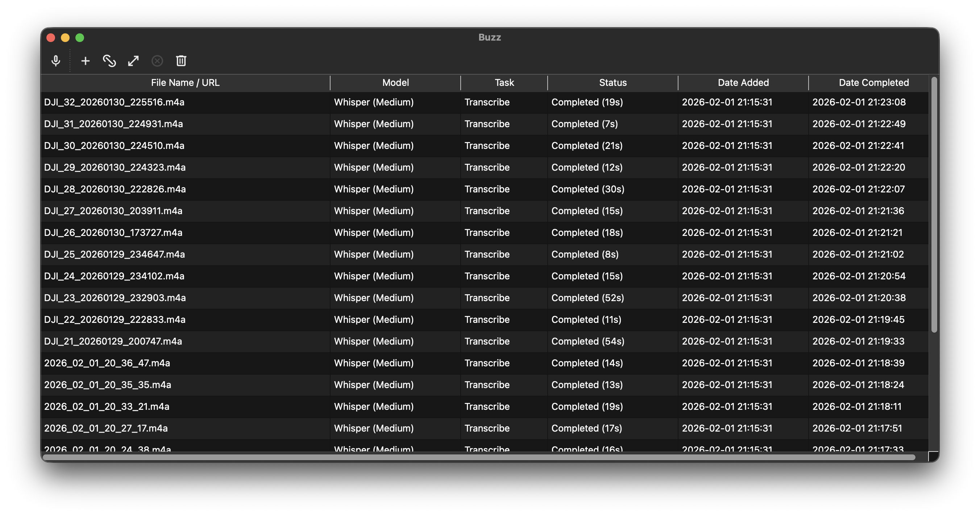
Task: Click the green fullscreen window button
Action: (79, 38)
